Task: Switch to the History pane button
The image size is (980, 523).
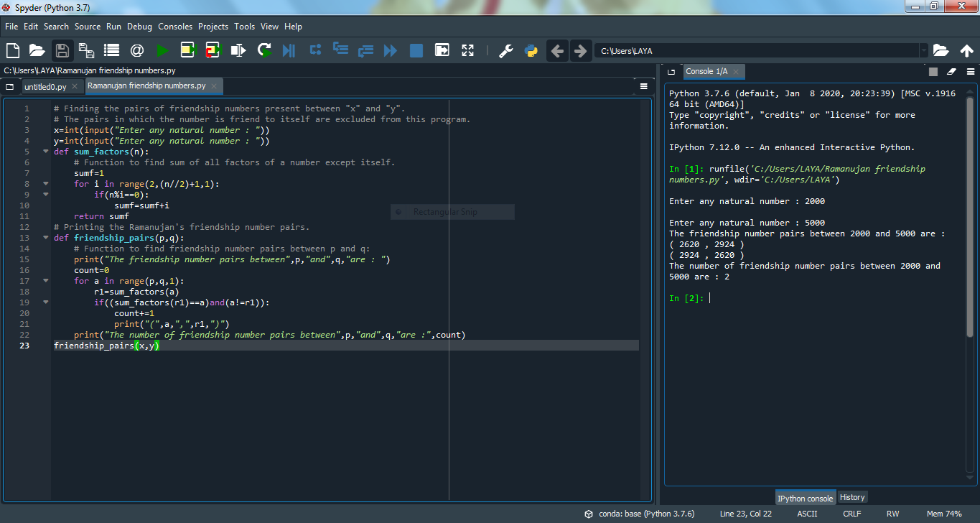Action: pos(852,496)
